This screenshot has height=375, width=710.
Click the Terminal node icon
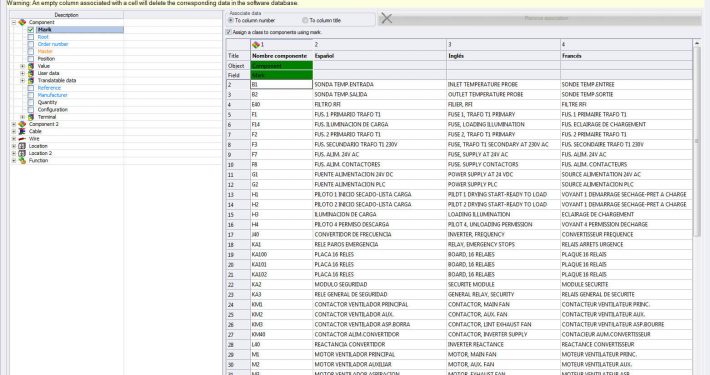pyautogui.click(x=31, y=117)
